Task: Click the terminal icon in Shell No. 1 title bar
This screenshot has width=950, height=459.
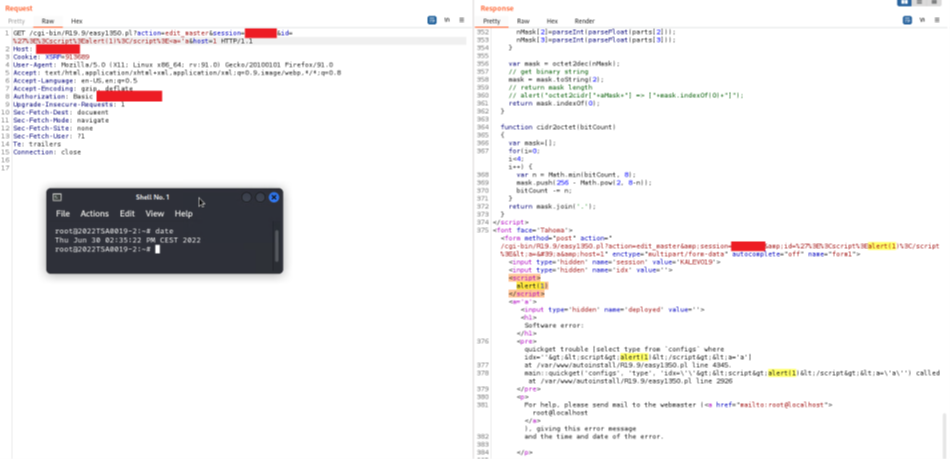Action: 57,197
